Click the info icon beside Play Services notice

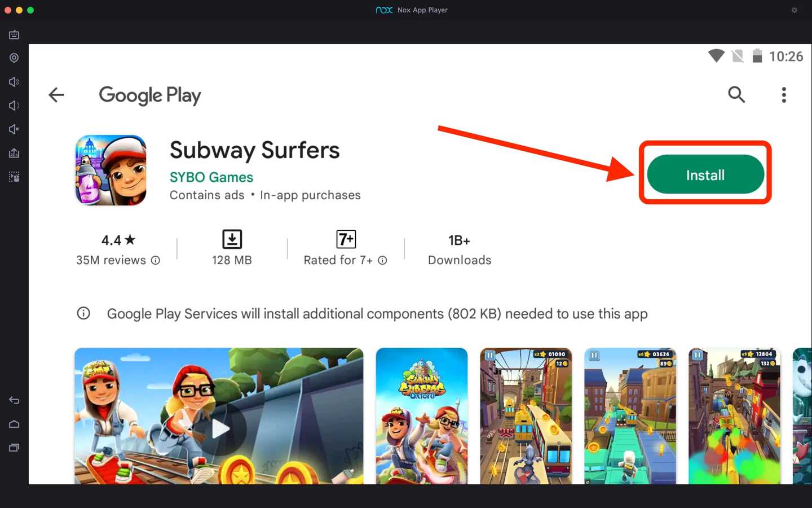point(83,313)
